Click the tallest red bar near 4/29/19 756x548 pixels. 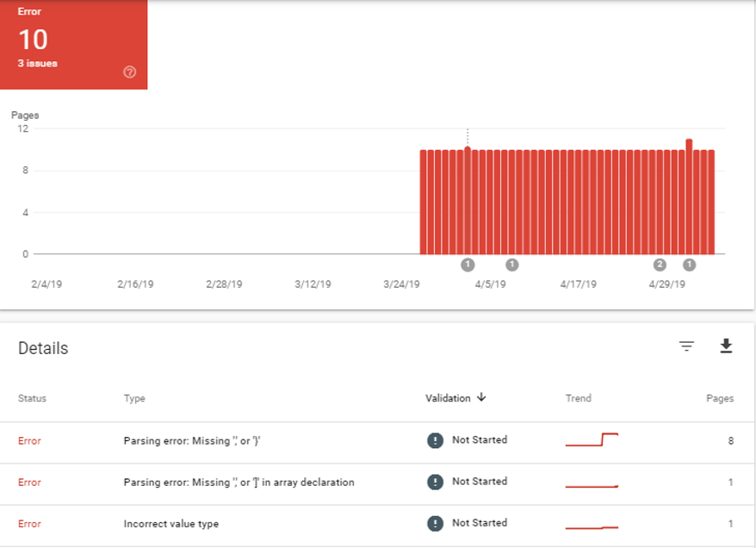(x=689, y=196)
